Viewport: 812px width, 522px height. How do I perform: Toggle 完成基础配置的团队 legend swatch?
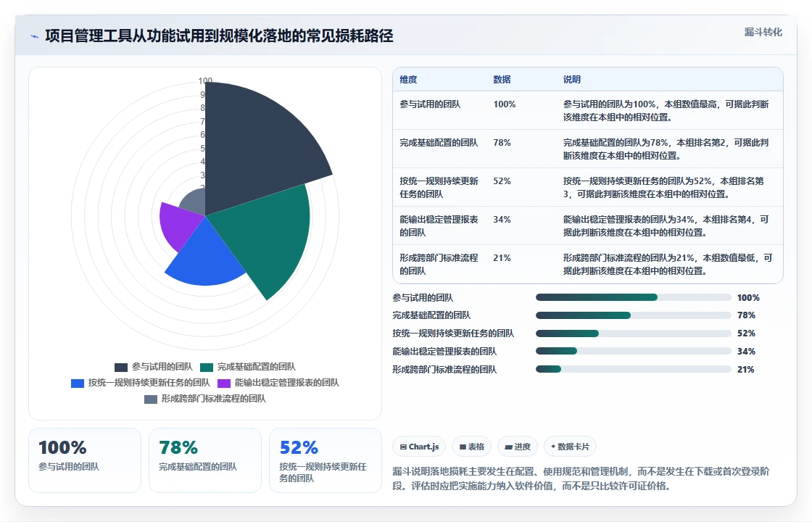[x=207, y=367]
